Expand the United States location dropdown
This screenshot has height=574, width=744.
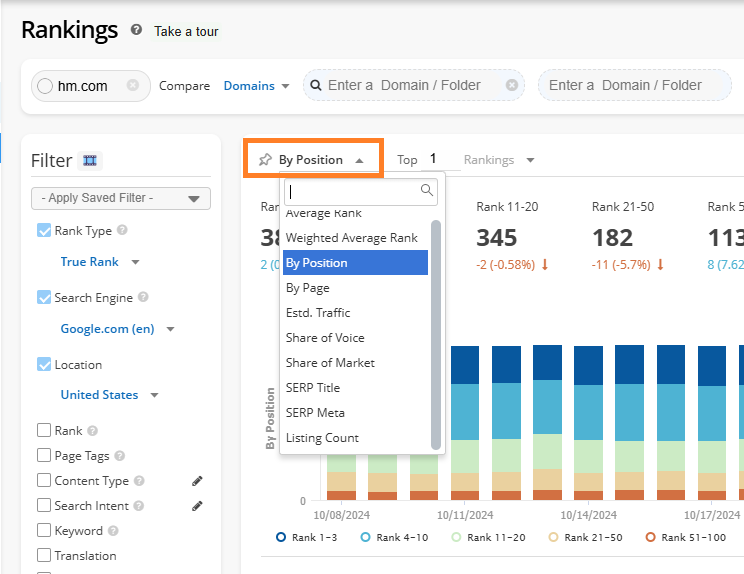point(154,395)
